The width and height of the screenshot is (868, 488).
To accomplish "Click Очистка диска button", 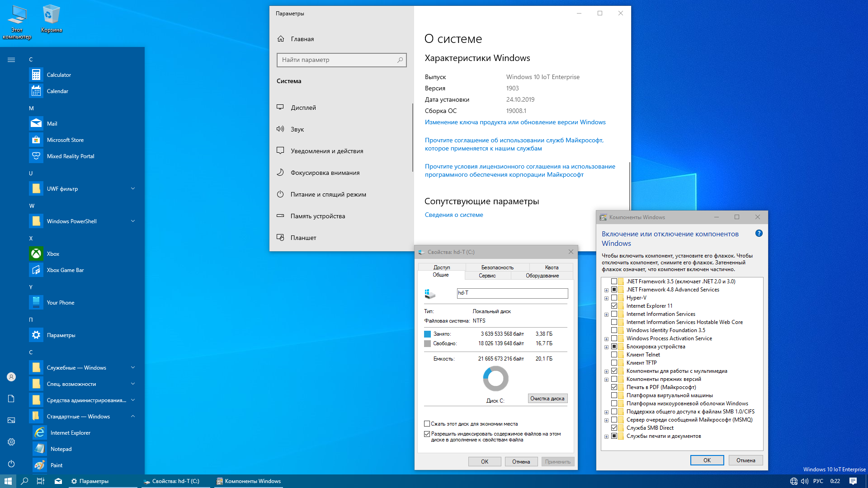I will click(x=547, y=399).
